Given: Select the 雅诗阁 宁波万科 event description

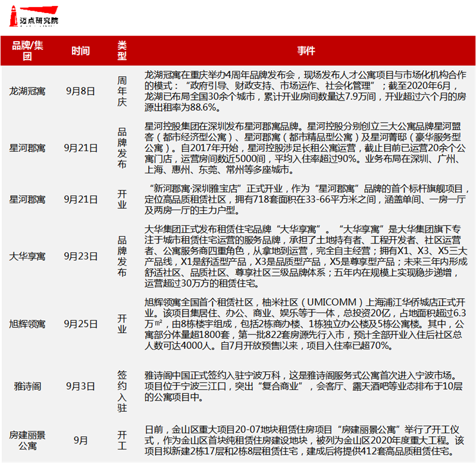Looking at the screenshot, I should coord(306,386).
